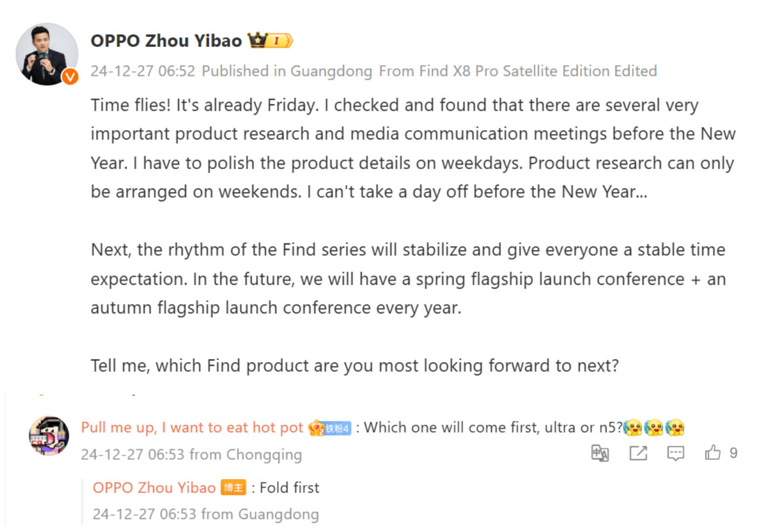Translate the comment with the translate icon
Screen dimensions: 784x532
point(600,453)
